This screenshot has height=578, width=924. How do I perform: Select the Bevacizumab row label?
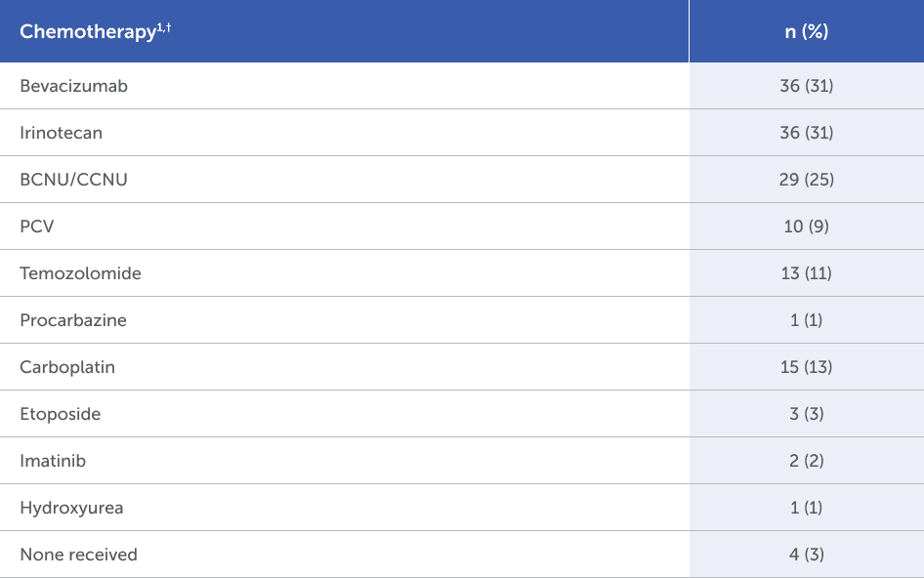pos(74,86)
